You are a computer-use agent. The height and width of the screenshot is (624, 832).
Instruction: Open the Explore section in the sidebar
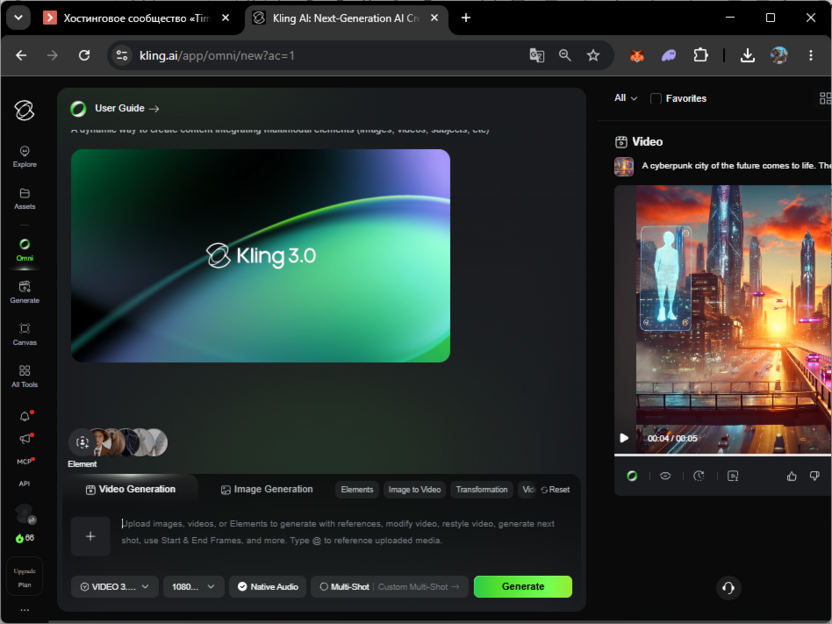24,157
